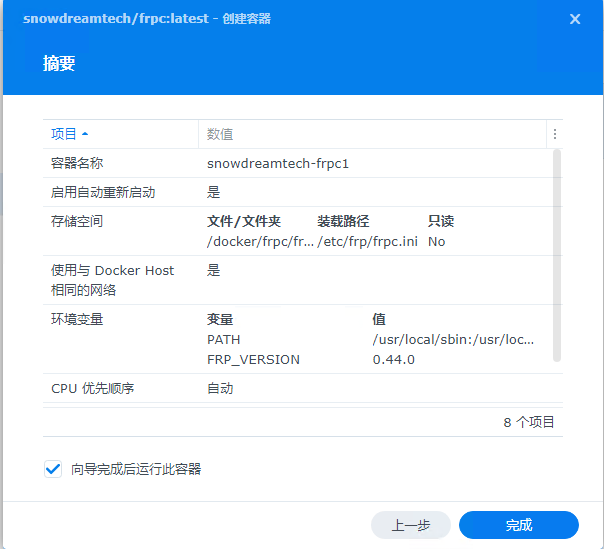Select the 启用自动重新启动 row label
Image resolution: width=604 pixels, height=549 pixels.
(103, 192)
